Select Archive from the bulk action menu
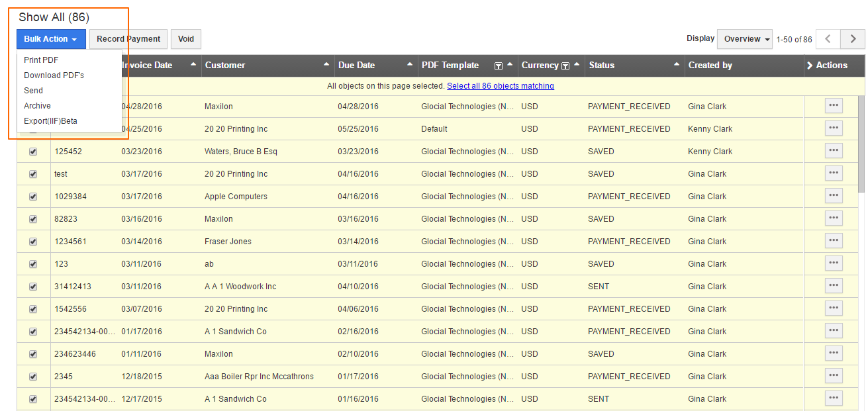The image size is (868, 411). pos(37,105)
